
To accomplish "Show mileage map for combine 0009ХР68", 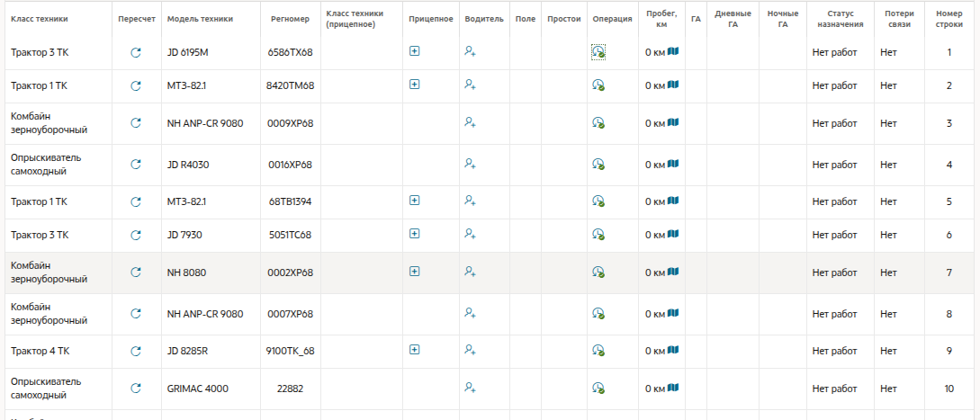I will point(673,122).
